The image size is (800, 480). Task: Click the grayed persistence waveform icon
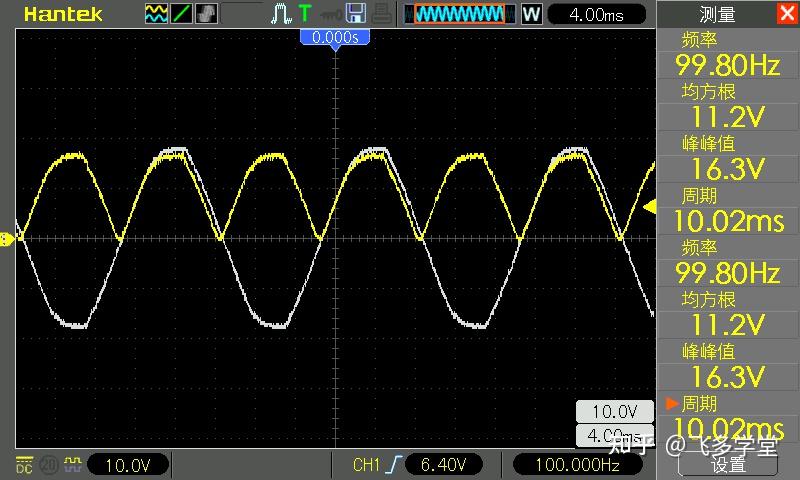207,14
